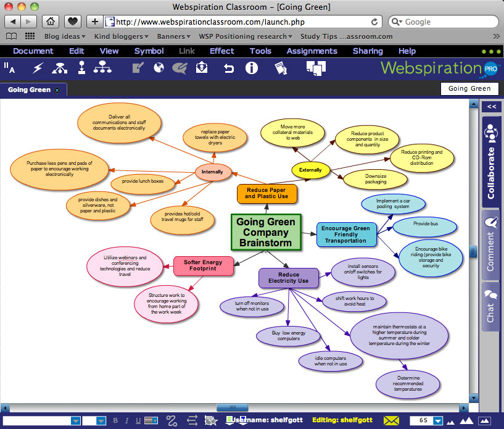Add a comment with the speech pencil icon
The width and height of the screenshot is (504, 429).
coord(180,68)
